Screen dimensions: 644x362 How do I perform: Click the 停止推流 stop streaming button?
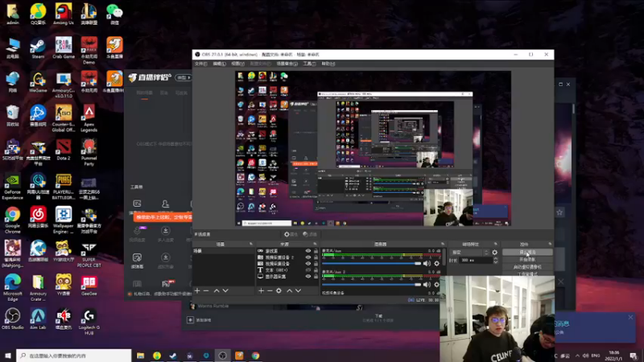[527, 253]
